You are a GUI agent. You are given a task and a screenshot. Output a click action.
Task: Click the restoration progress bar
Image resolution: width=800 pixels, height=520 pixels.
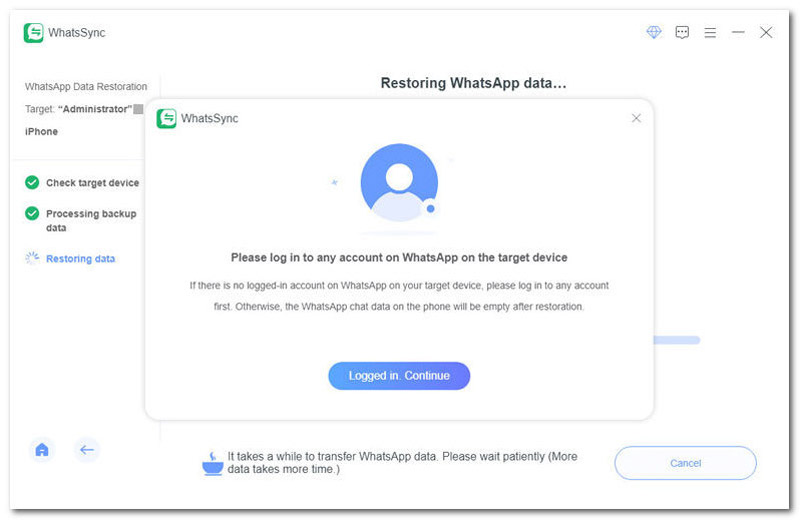(676, 340)
